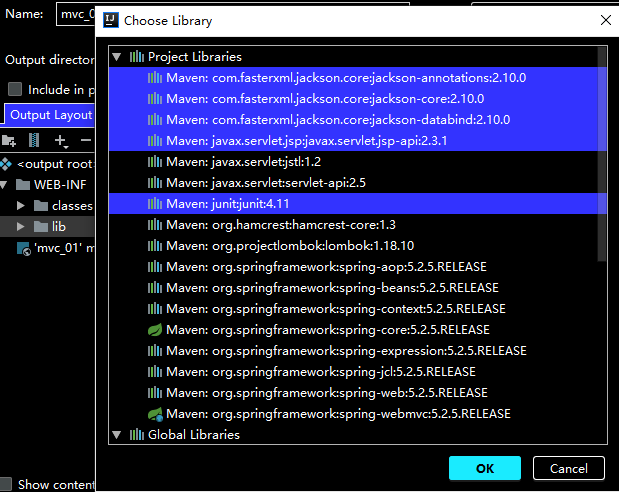Screen dimensions: 619x492
Task: Click the jackson-databind library icon
Action: 155,120
